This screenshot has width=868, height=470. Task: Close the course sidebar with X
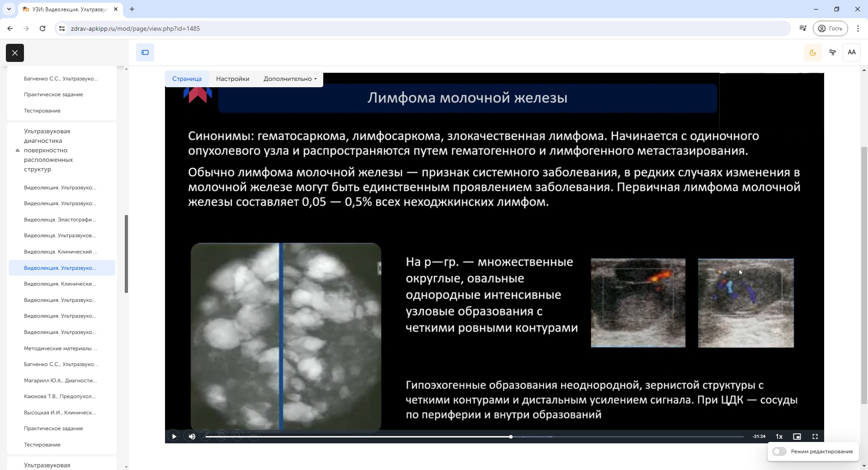15,53
